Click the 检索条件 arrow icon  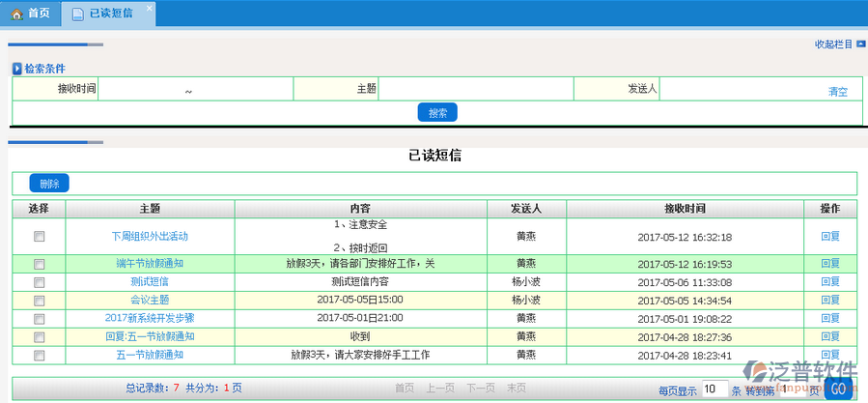click(16, 69)
